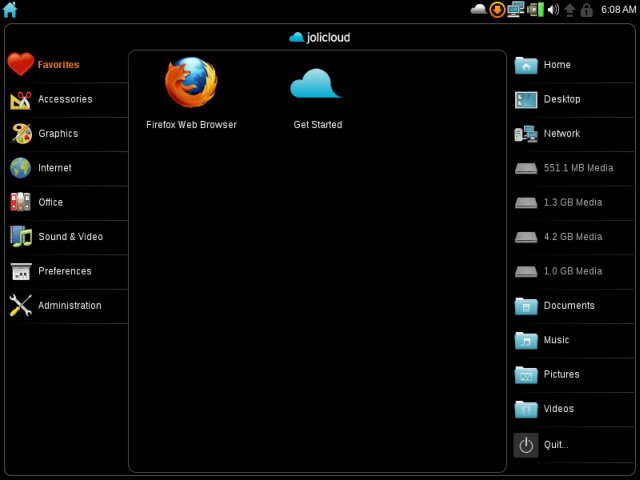Screen dimensions: 640x480
Task: Click the Home folder icon
Action: coord(526,65)
